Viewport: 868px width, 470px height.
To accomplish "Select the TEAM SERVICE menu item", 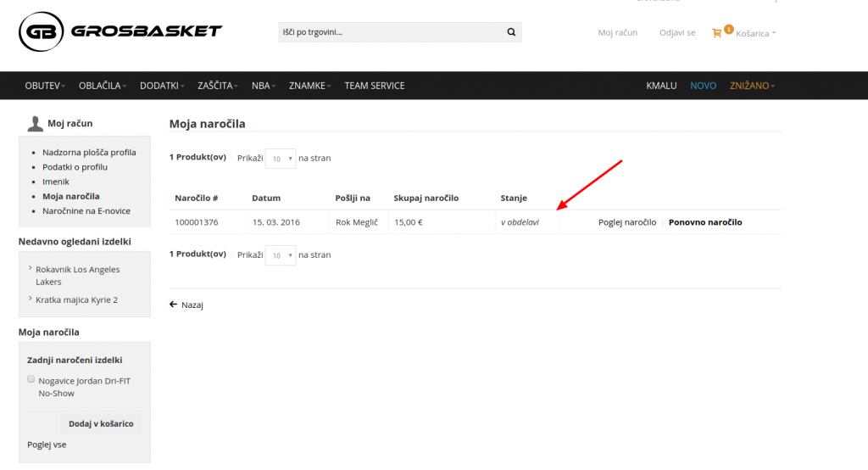I will [x=374, y=86].
